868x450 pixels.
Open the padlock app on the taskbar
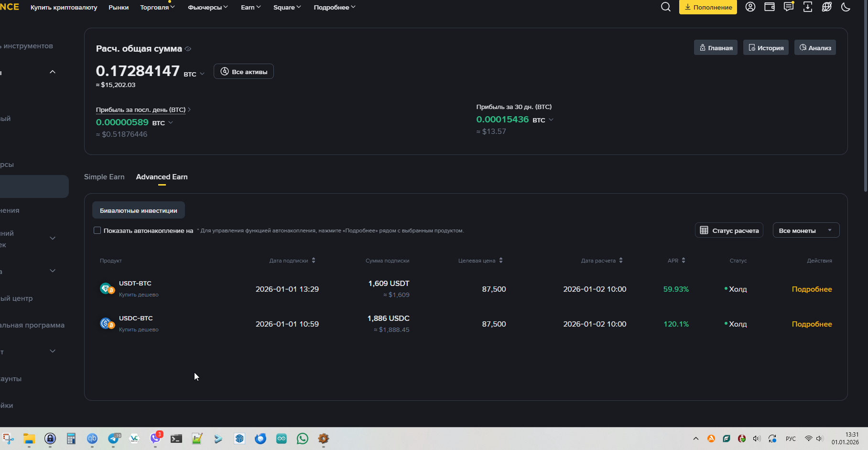click(50, 439)
